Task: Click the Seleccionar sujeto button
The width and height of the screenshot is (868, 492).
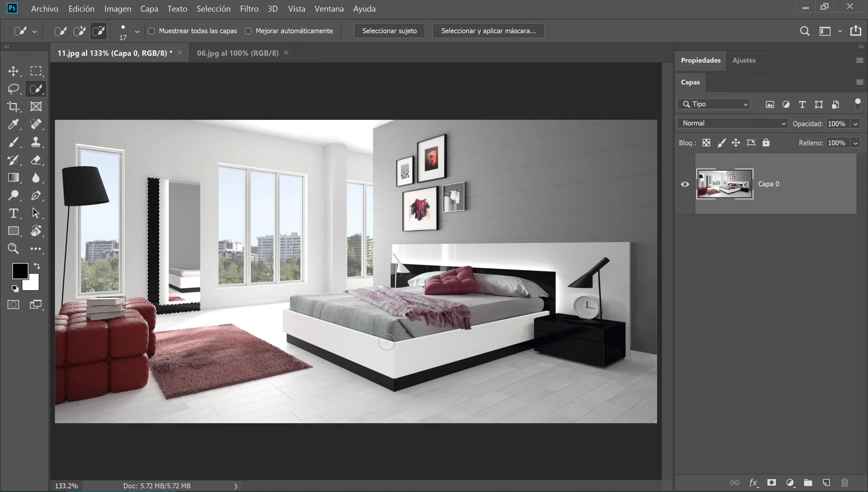Action: (x=390, y=31)
